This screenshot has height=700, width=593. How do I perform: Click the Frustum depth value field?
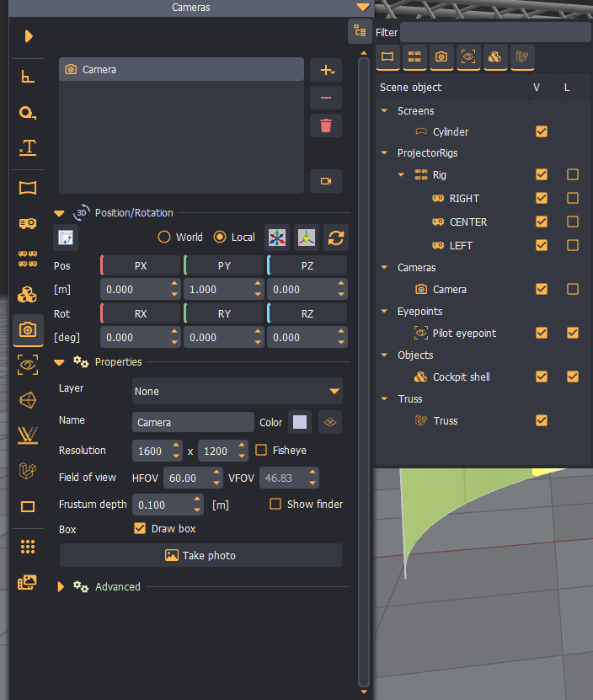tap(163, 505)
